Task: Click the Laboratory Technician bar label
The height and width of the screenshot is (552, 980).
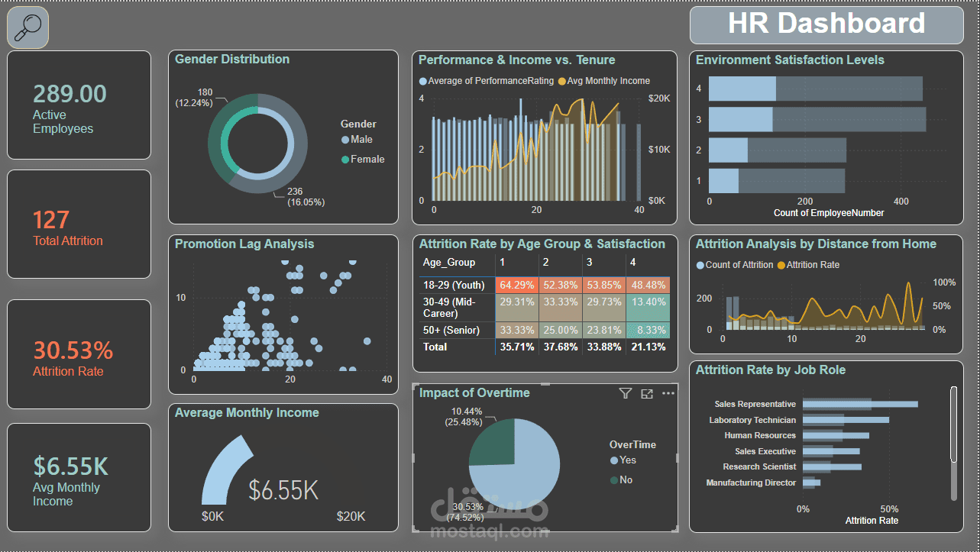Action: coord(752,420)
